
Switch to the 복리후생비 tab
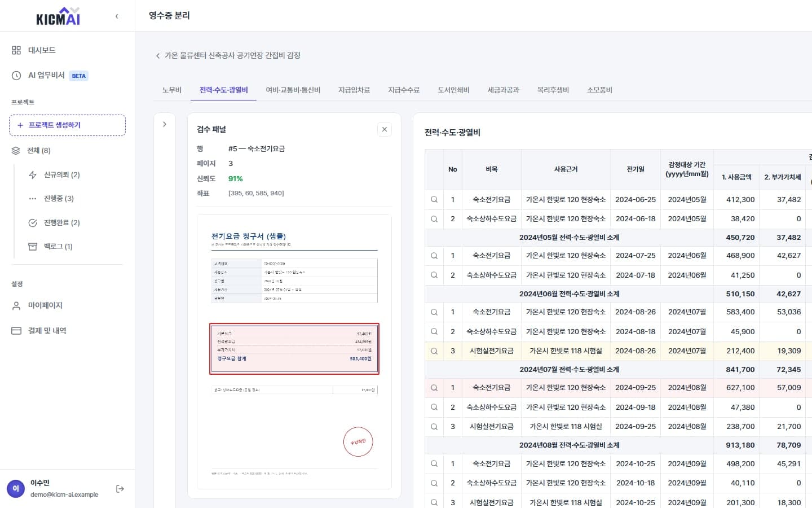[553, 90]
